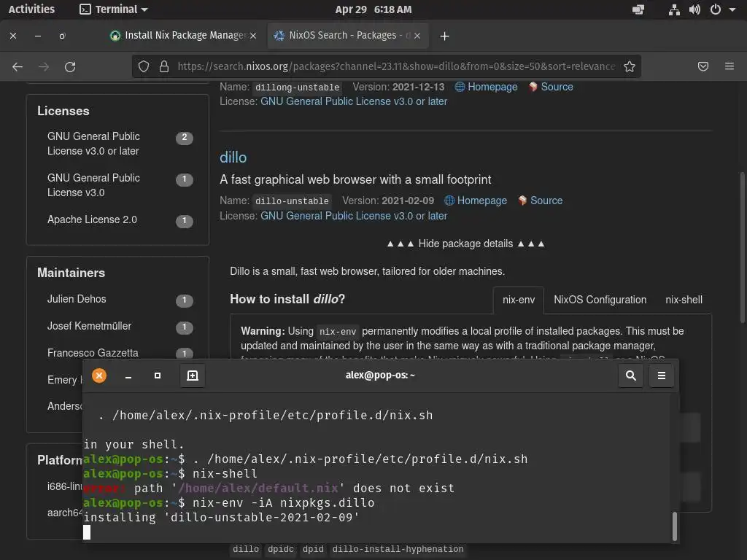Go back with the browser back arrow
The height and width of the screenshot is (560, 747).
pyautogui.click(x=18, y=66)
